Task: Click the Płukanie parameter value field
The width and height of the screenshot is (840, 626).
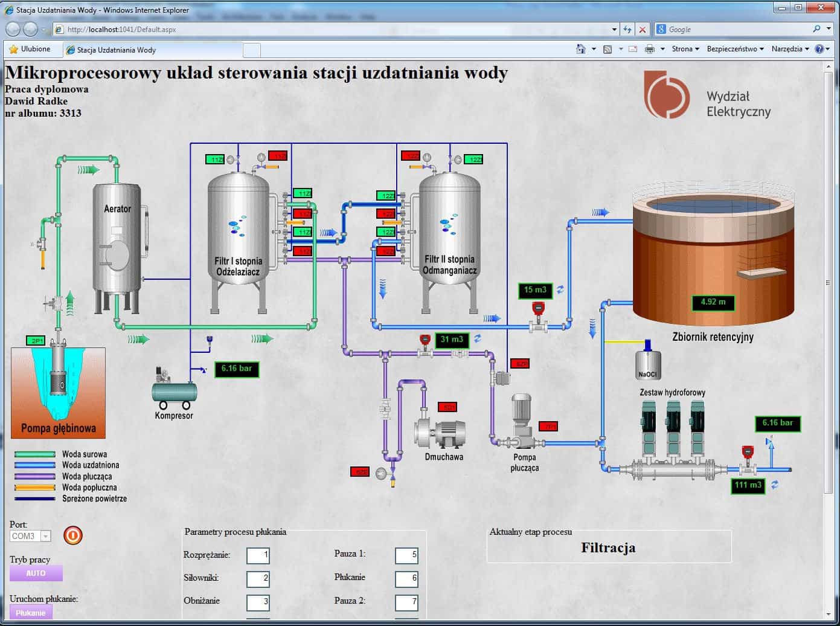Action: coord(406,578)
